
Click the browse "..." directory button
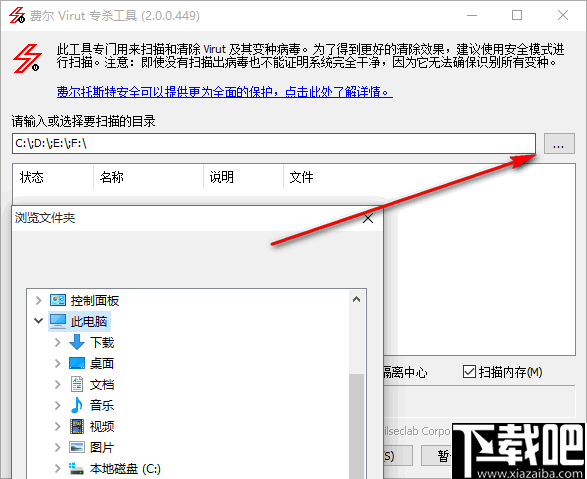pyautogui.click(x=559, y=144)
